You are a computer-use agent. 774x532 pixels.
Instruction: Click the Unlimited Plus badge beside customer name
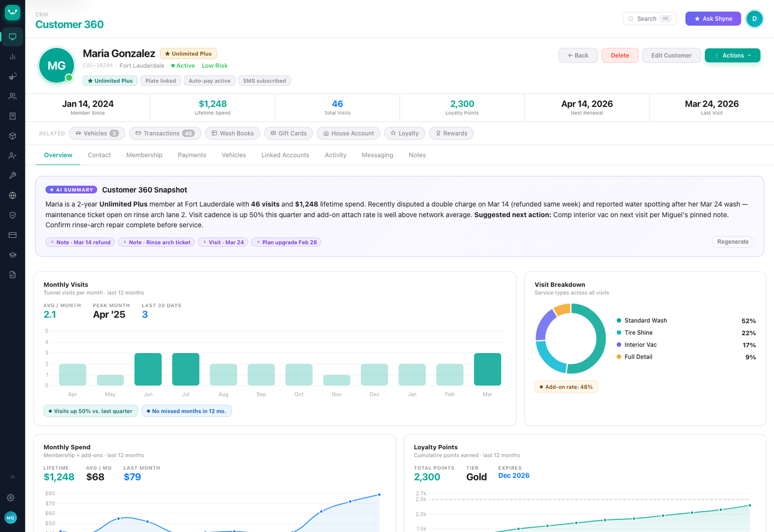pos(188,54)
